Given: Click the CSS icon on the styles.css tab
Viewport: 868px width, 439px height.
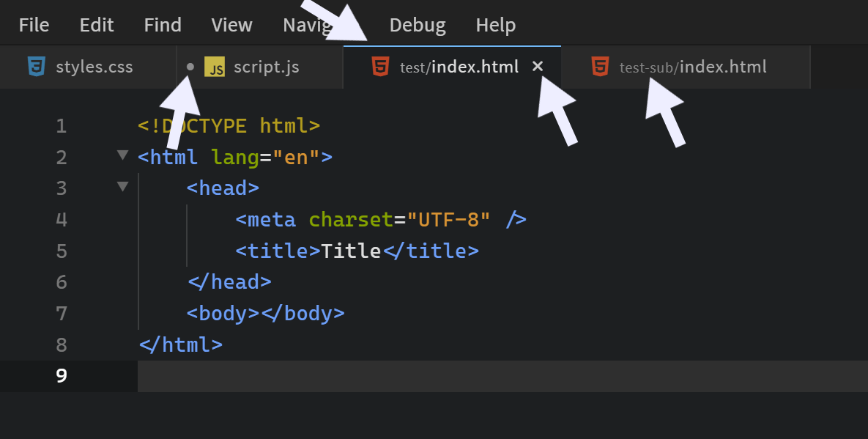Looking at the screenshot, I should tap(36, 67).
